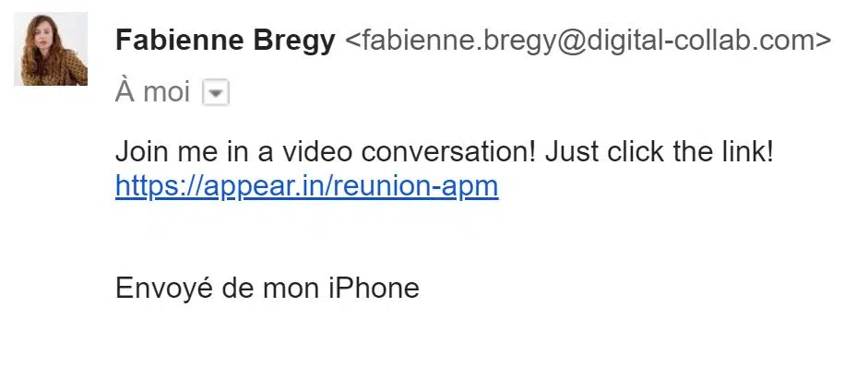Click the word moi under sender name
Image resolution: width=868 pixels, height=378 pixels.
click(x=168, y=92)
